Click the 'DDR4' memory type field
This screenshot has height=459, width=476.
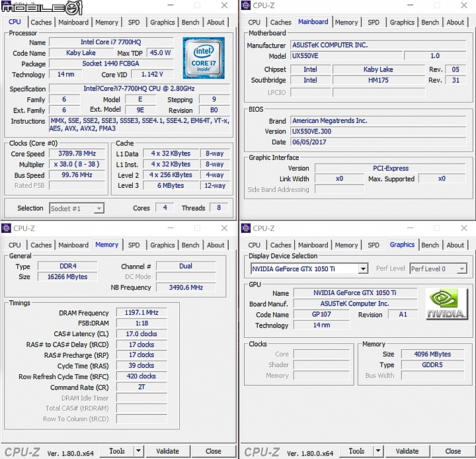(67, 266)
